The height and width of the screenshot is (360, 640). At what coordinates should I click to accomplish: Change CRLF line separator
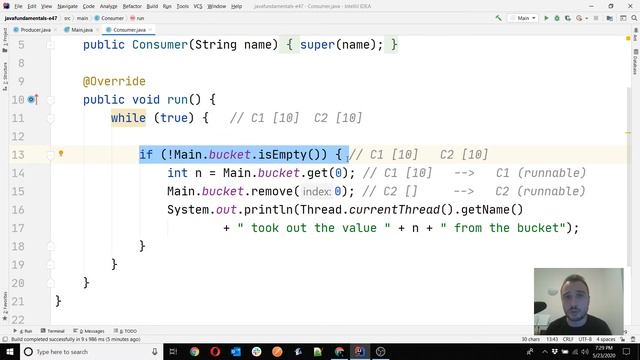pyautogui.click(x=568, y=339)
